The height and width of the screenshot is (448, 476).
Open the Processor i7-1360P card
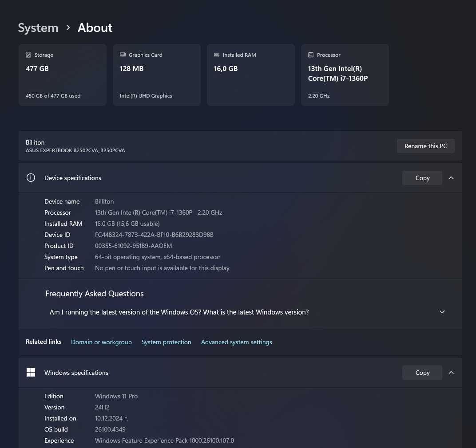(x=345, y=75)
